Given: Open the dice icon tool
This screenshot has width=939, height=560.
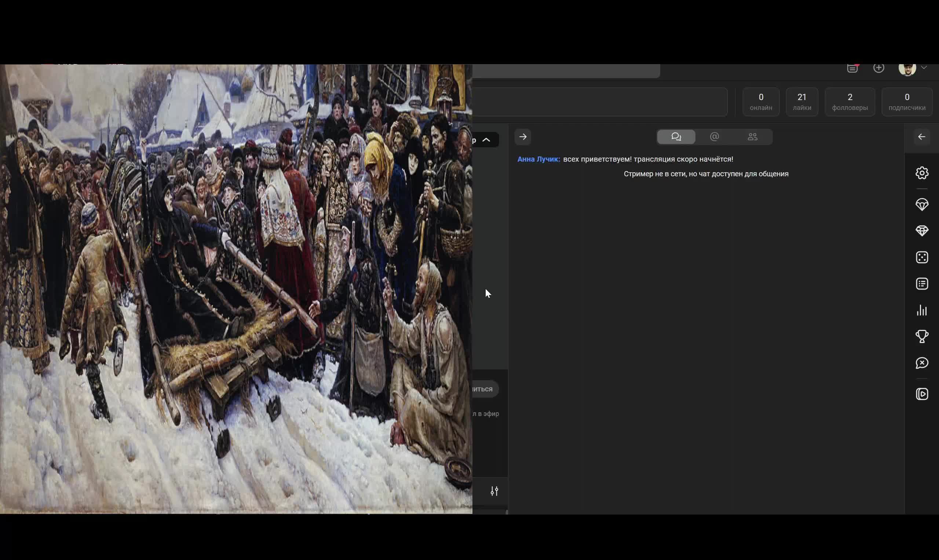Looking at the screenshot, I should tap(922, 257).
